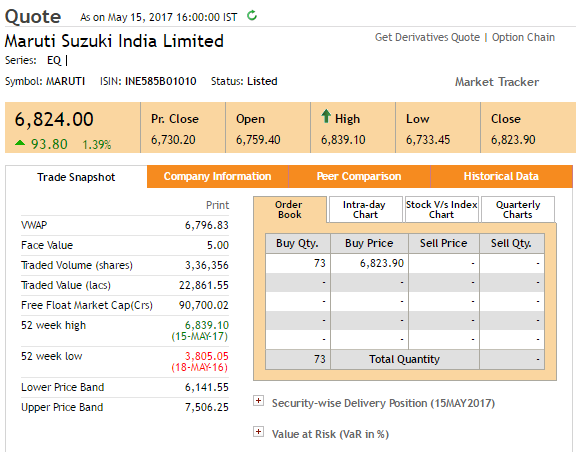Viewport: 583px width, 452px height.
Task: Select 52 week high date (15-MAY-17)
Action: pos(200,336)
